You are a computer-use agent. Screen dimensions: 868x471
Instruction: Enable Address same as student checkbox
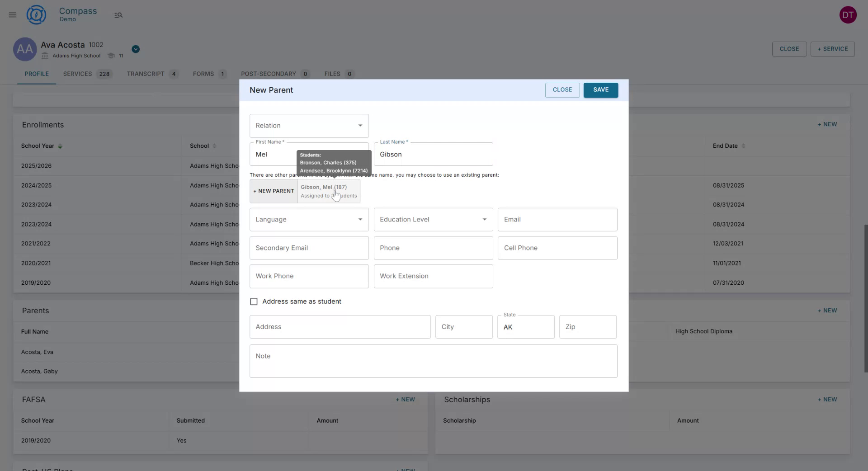[x=254, y=301]
